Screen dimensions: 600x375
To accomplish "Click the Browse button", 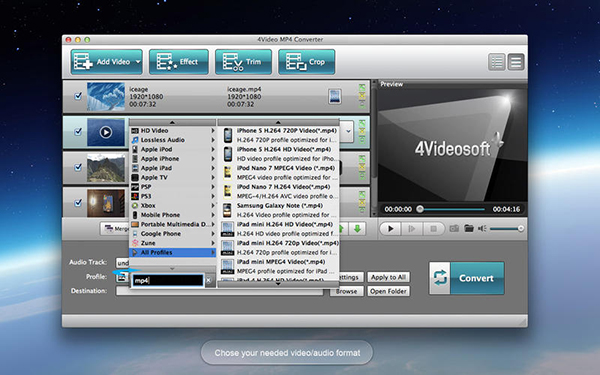I will (346, 291).
